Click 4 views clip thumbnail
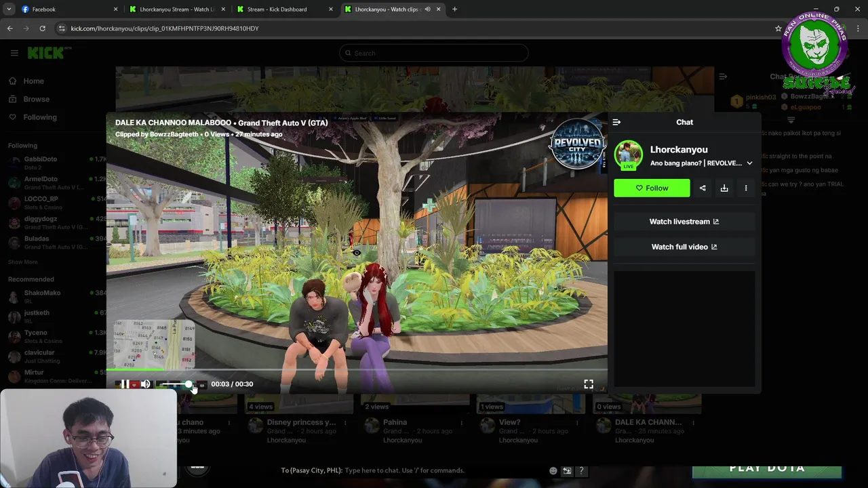 tap(300, 405)
